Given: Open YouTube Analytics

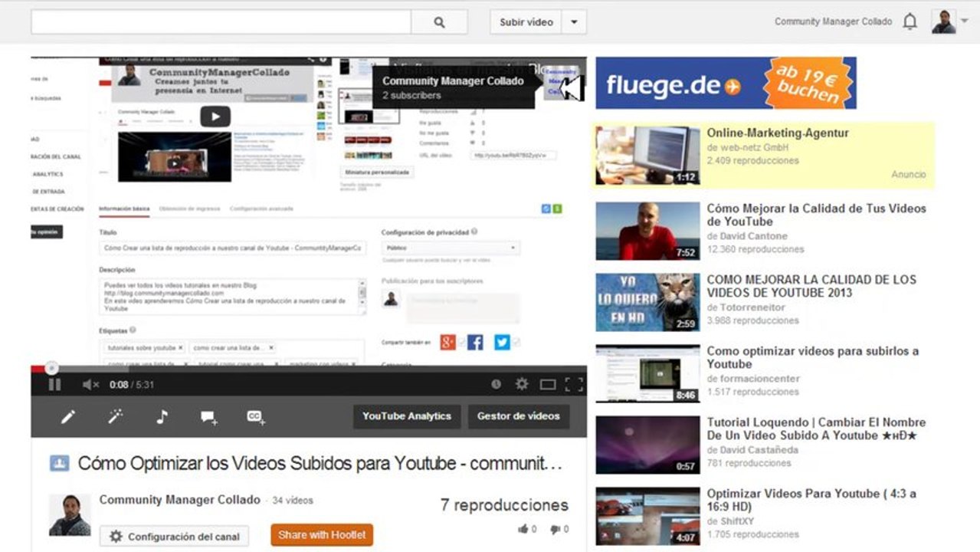Looking at the screenshot, I should pyautogui.click(x=407, y=416).
